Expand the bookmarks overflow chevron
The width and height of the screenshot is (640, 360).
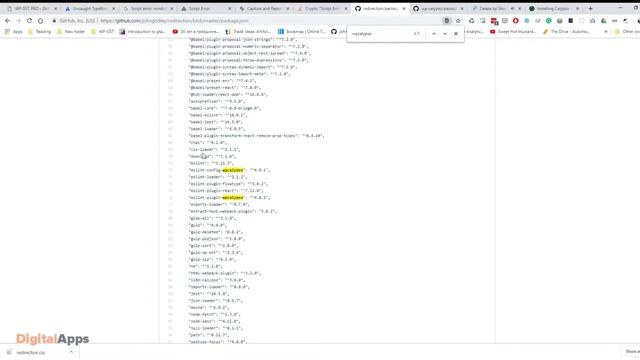click(x=606, y=31)
